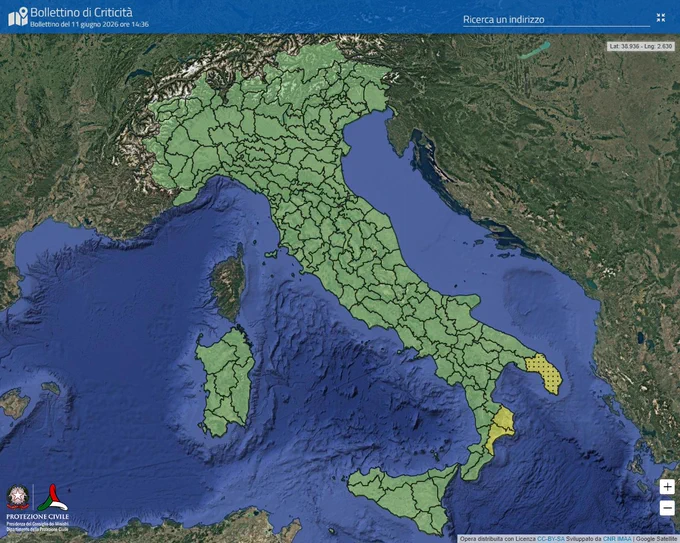Click the Protezione Civile tricolor logo
This screenshot has width=680, height=543.
(x=52, y=498)
